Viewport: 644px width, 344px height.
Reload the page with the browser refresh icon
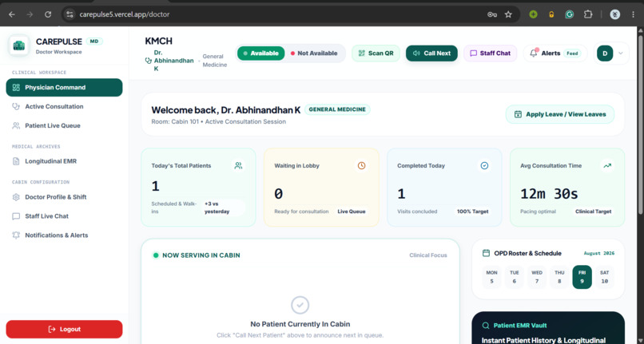[48, 14]
